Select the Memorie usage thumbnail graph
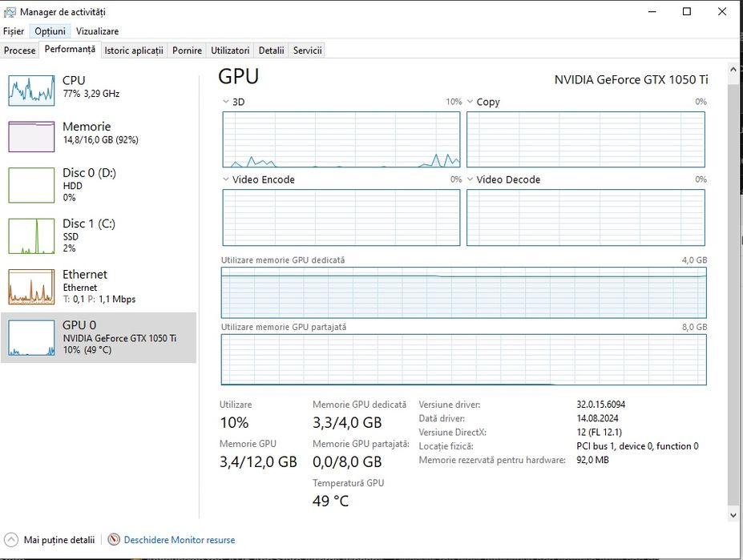 (31, 136)
